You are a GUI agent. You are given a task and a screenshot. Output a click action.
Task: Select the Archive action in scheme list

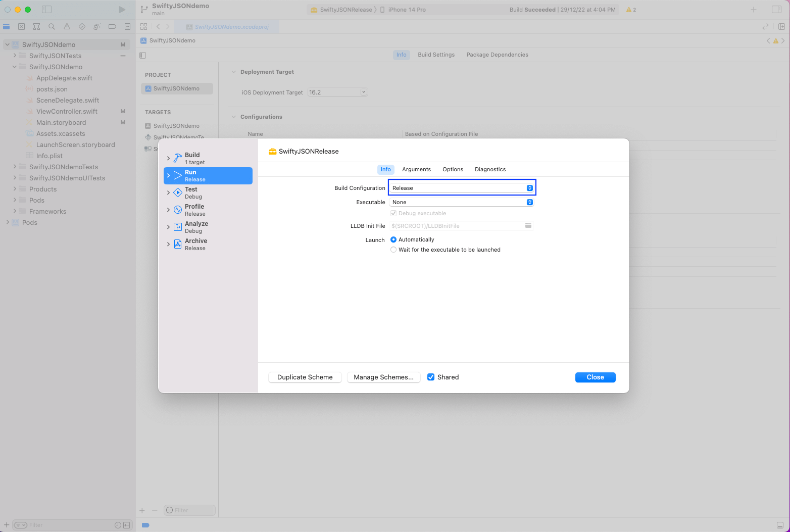click(195, 244)
